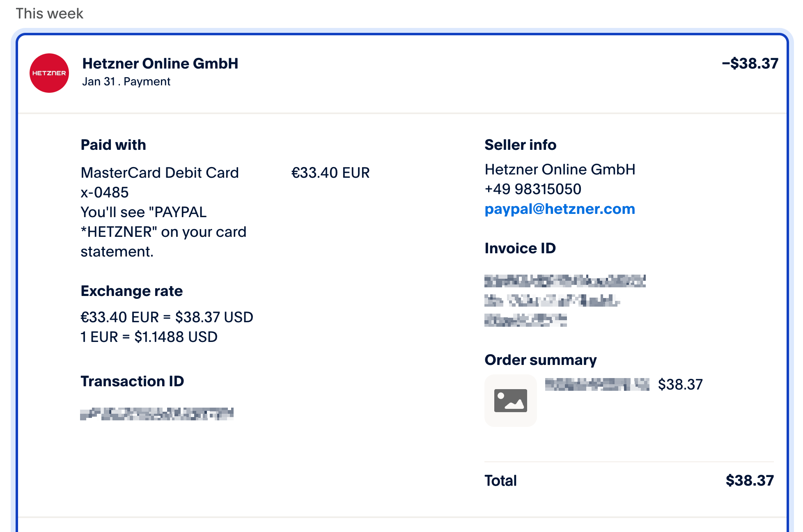The height and width of the screenshot is (532, 803).
Task: Click the Hetzner Online GmbH transaction title
Action: pyautogui.click(x=160, y=64)
